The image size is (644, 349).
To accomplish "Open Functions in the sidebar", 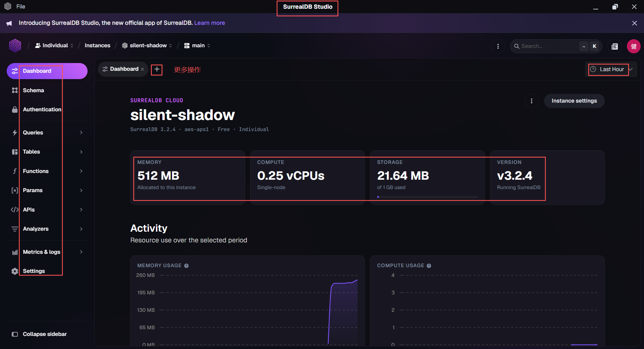I will 47,171.
